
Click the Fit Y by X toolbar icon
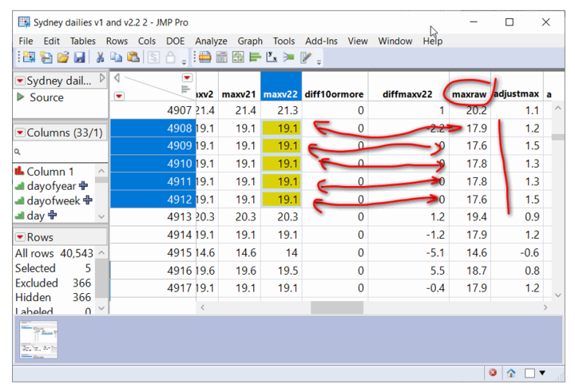(272, 57)
